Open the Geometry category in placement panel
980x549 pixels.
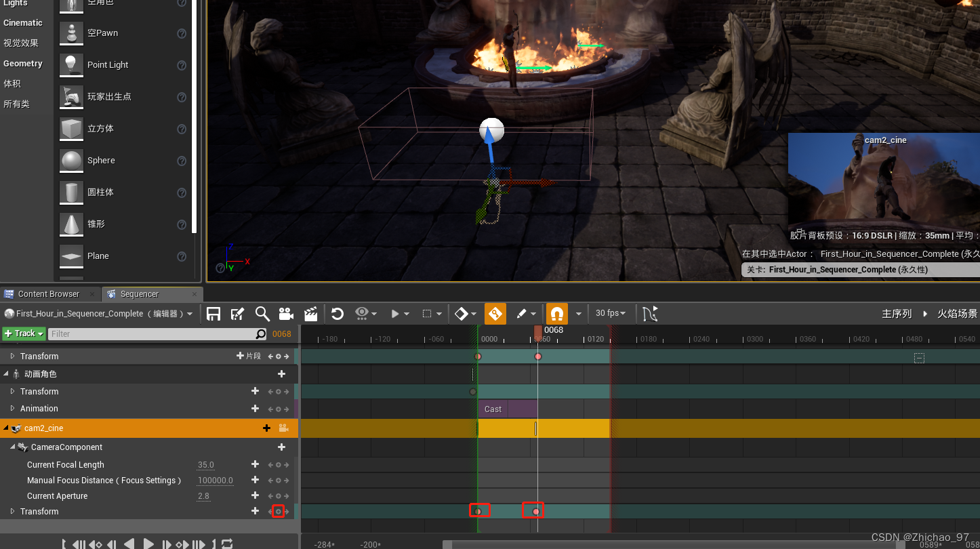pos(24,63)
